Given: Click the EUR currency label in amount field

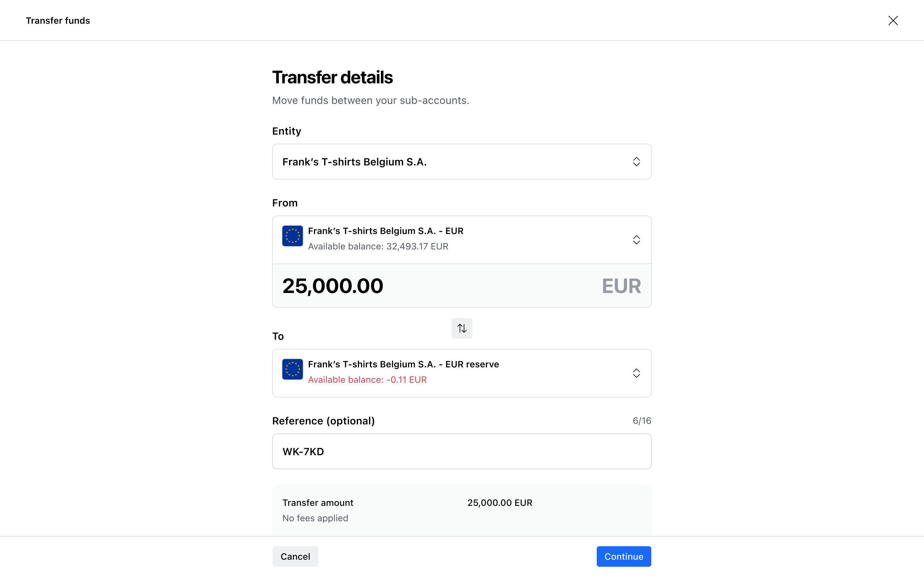Looking at the screenshot, I should click(x=621, y=286).
